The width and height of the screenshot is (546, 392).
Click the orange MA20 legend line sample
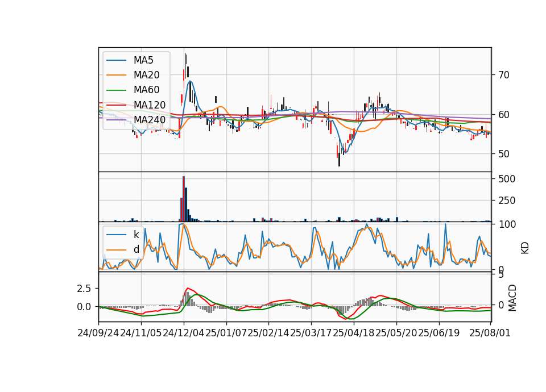pyautogui.click(x=116, y=75)
